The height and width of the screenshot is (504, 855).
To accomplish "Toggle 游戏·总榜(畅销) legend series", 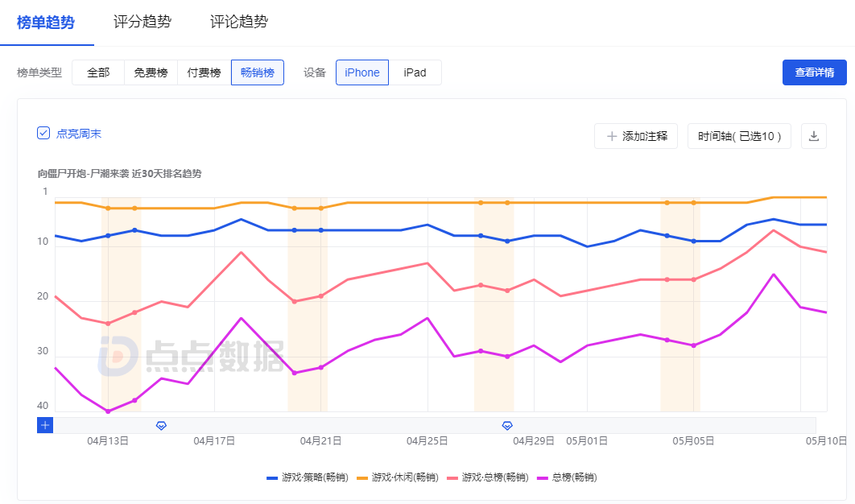I will tap(488, 477).
